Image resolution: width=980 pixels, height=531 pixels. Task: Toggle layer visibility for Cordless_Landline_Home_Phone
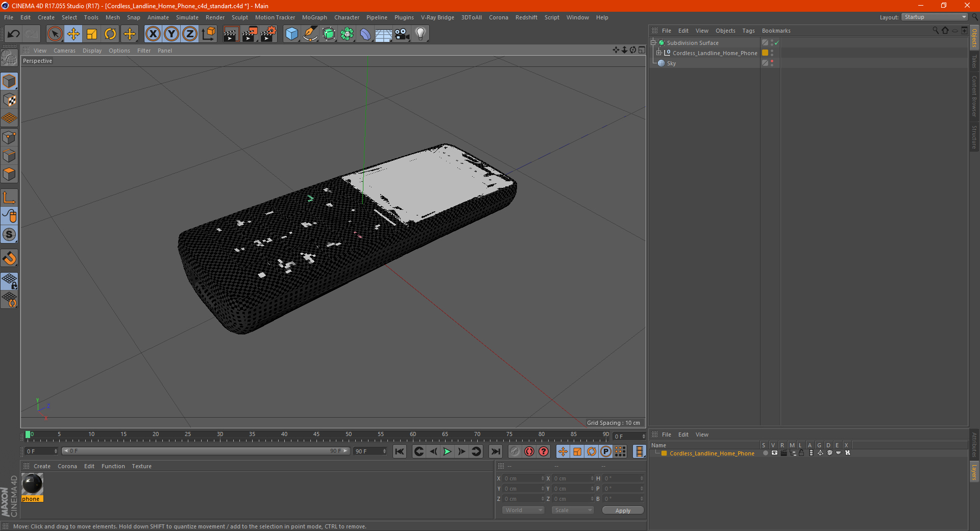[x=774, y=453]
